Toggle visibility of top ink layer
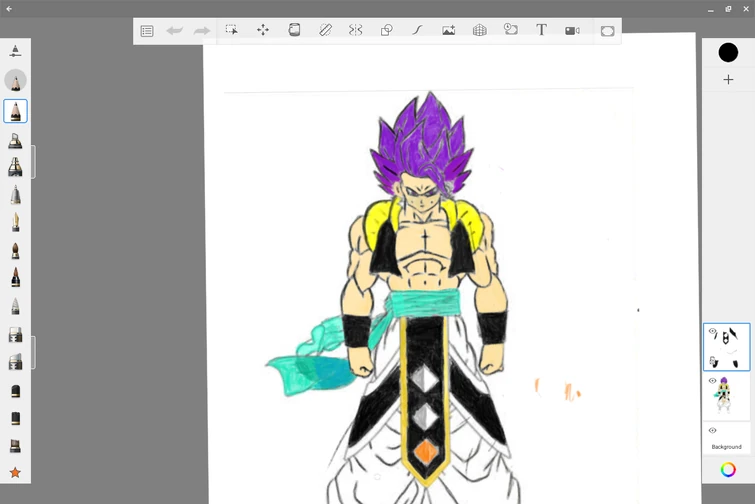The width and height of the screenshot is (755, 504). (712, 331)
